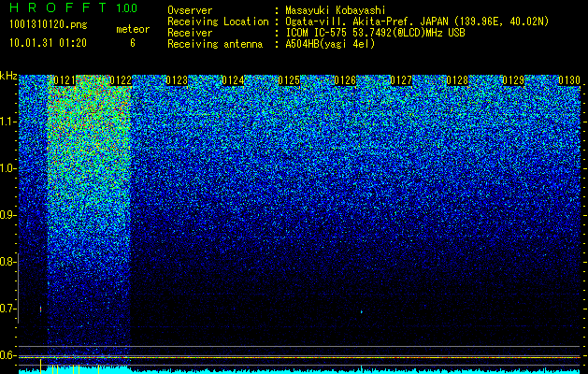Click the A504HB(yagi 4el) antenna text
The height and width of the screenshot is (374, 588).
(330, 44)
